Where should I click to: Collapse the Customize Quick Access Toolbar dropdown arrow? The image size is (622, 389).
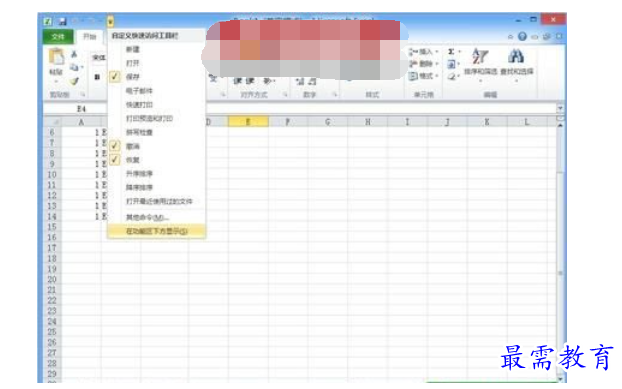coord(110,21)
